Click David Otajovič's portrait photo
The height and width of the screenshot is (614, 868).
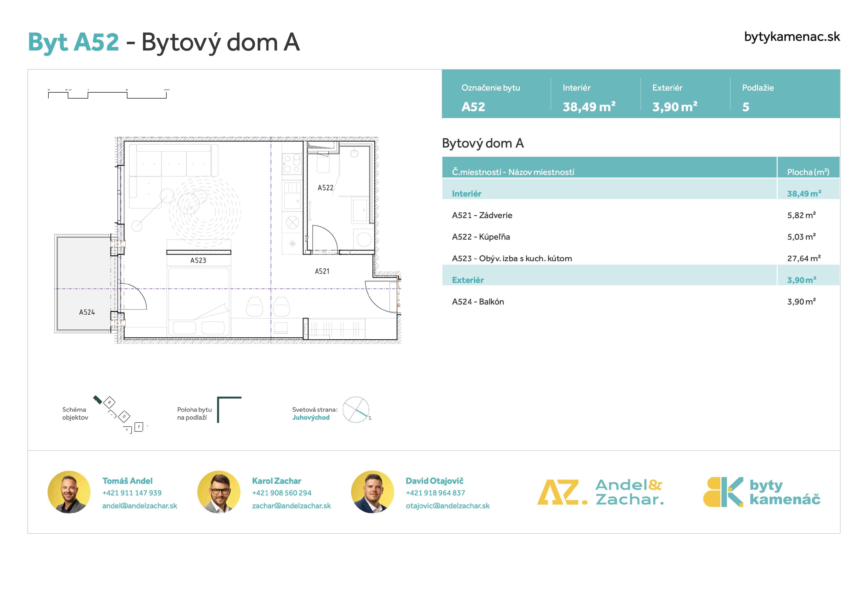coord(372,492)
